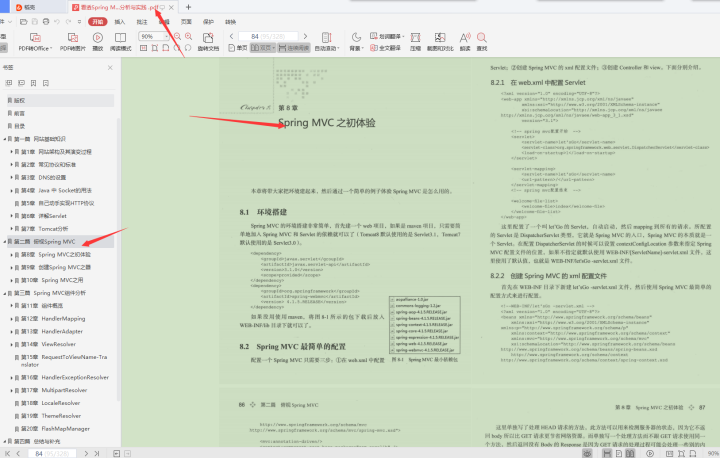Open the quick access toolbar customize dropdown
Screen dimensions: 720x458
tap(79, 22)
